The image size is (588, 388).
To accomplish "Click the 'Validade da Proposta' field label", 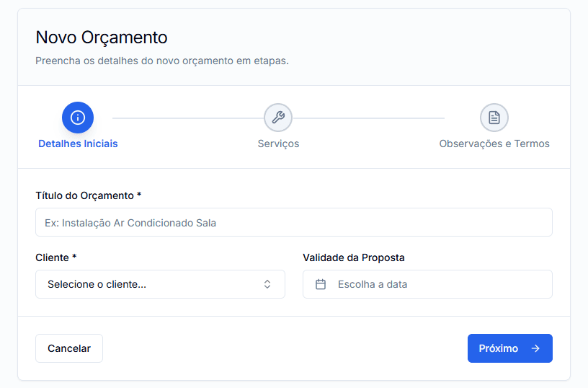I will [353, 257].
